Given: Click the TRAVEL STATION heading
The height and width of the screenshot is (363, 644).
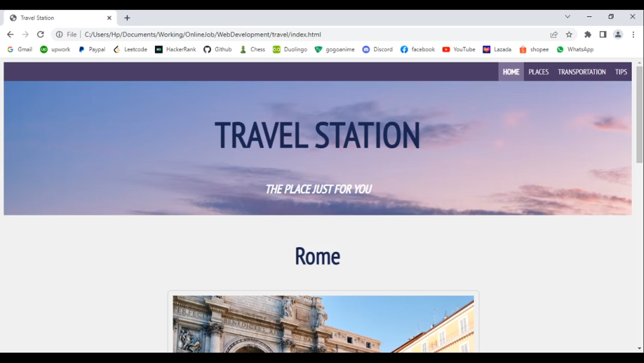Looking at the screenshot, I should (317, 135).
